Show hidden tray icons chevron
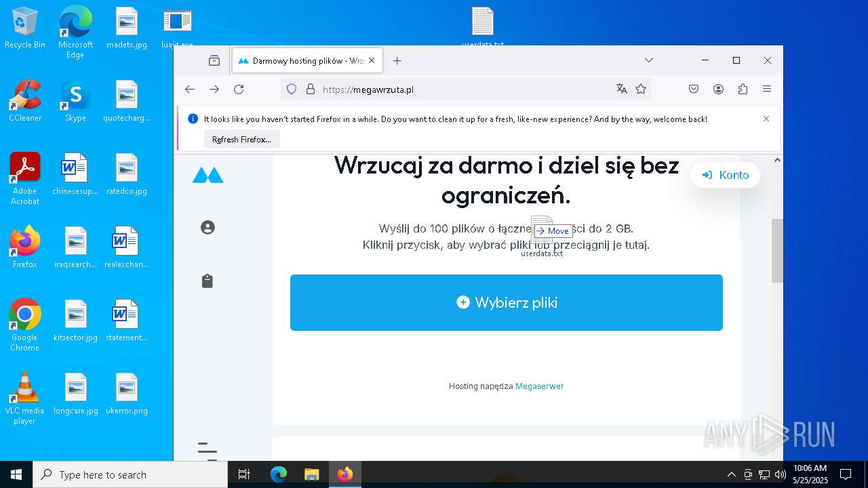The width and height of the screenshot is (868, 488). coord(731,474)
